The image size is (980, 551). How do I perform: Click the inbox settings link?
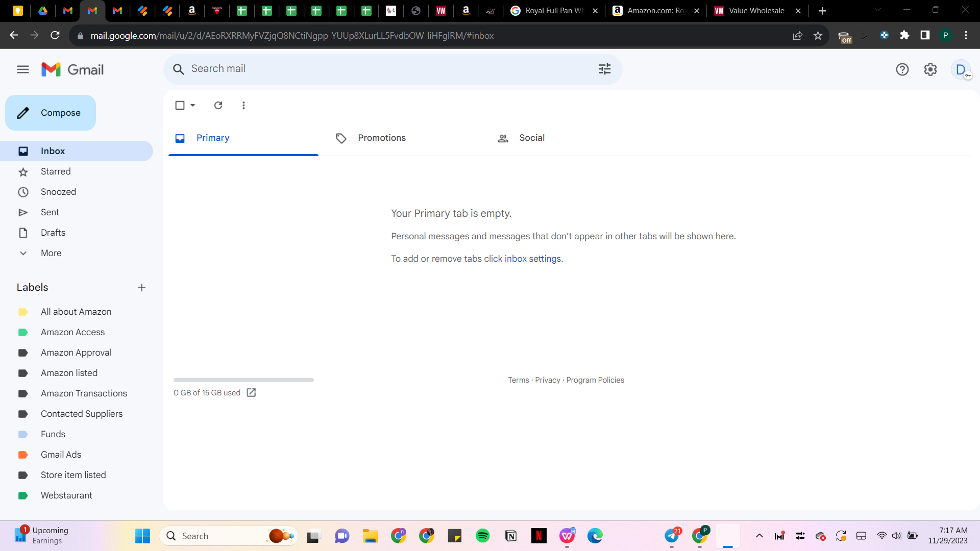tap(532, 259)
